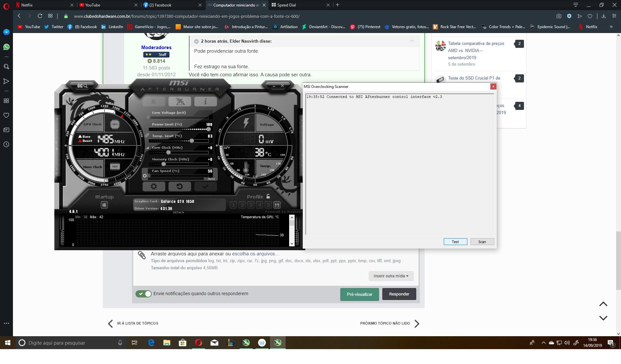The height and width of the screenshot is (364, 621).
Task: Click the address bar URL
Action: pos(187,16)
